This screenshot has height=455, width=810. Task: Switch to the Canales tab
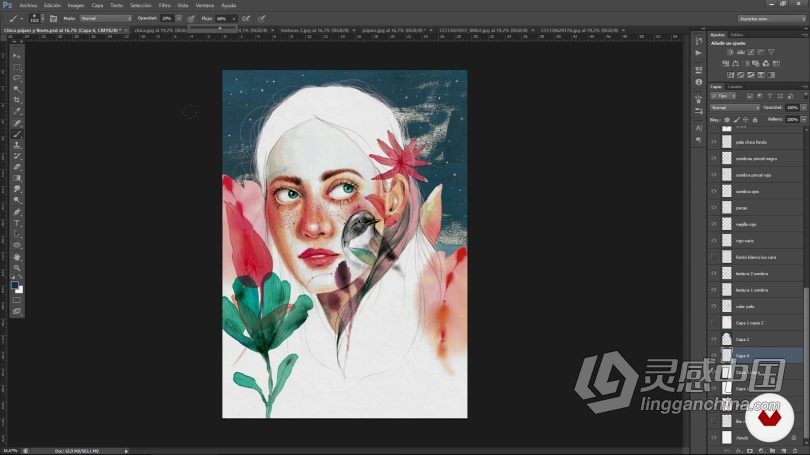(x=735, y=87)
